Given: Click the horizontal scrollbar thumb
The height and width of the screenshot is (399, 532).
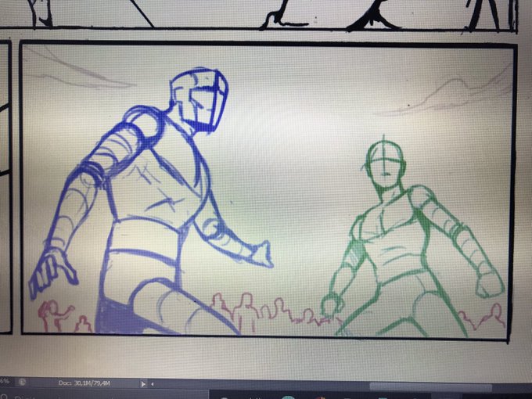Looking at the screenshot, I should tap(430, 387).
